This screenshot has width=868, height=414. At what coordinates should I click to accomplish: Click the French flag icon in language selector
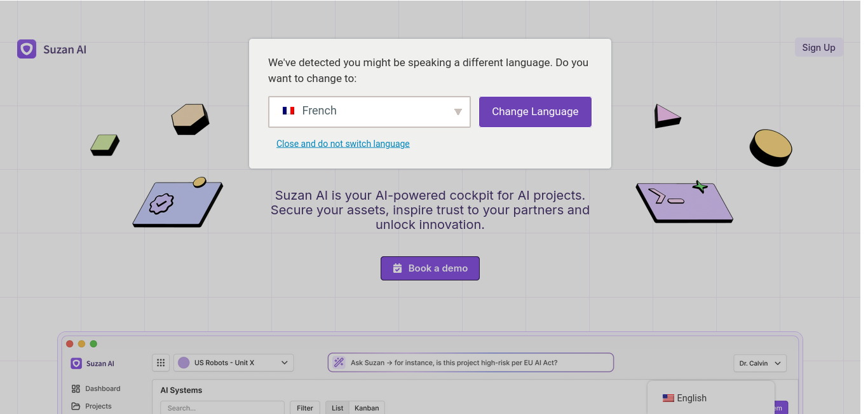[288, 111]
